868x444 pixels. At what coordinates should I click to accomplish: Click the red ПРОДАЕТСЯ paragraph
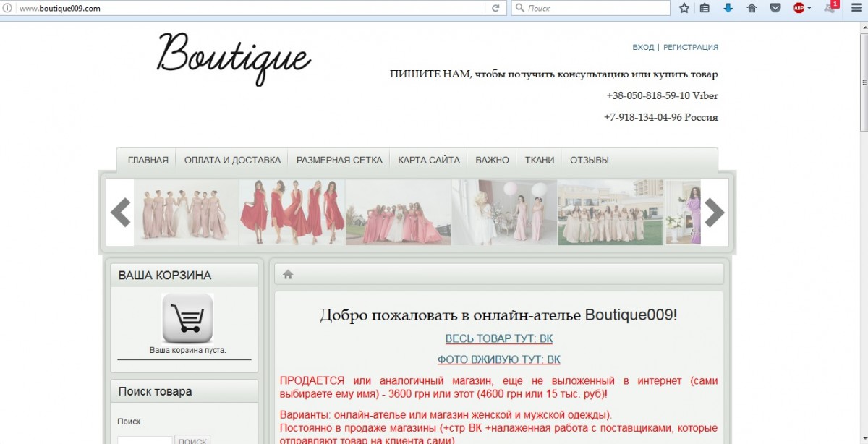pyautogui.click(x=498, y=388)
